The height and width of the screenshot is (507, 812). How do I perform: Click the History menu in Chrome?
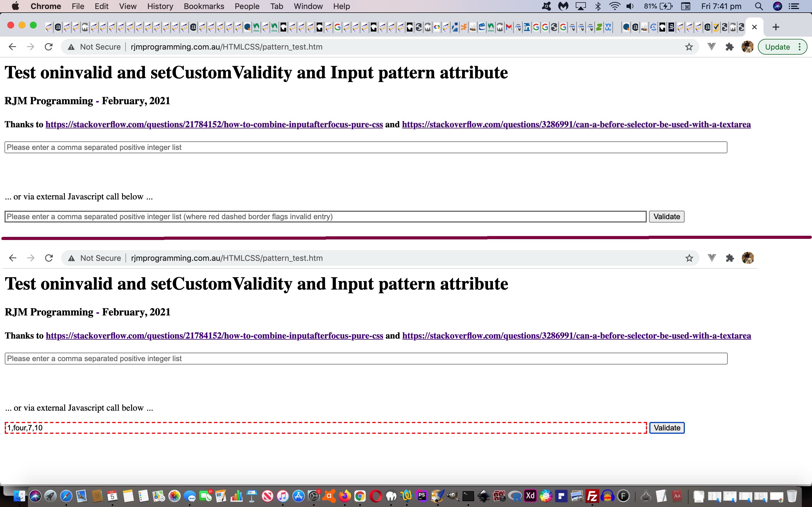pyautogui.click(x=159, y=6)
